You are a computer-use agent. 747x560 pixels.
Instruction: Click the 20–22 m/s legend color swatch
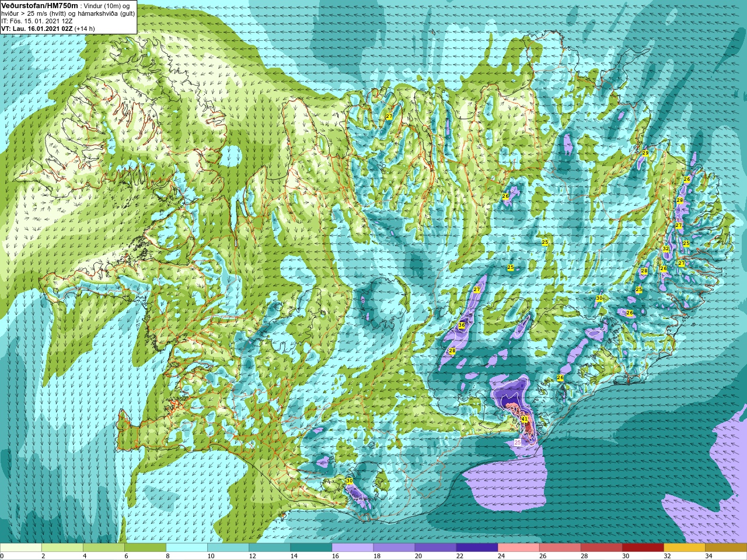click(435, 548)
